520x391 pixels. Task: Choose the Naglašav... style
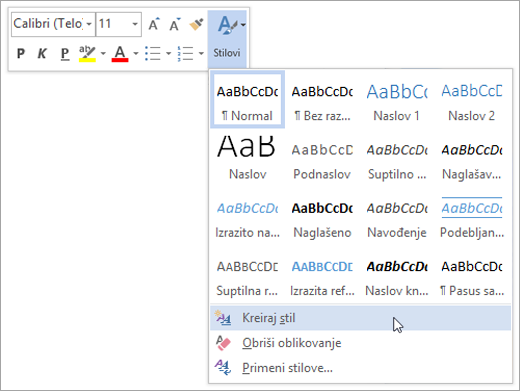coord(471,158)
